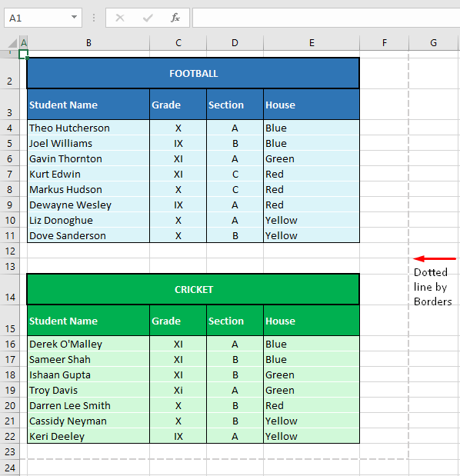Click into the formula bar input area
Image resolution: width=460 pixels, height=476 pixels.
click(326, 18)
